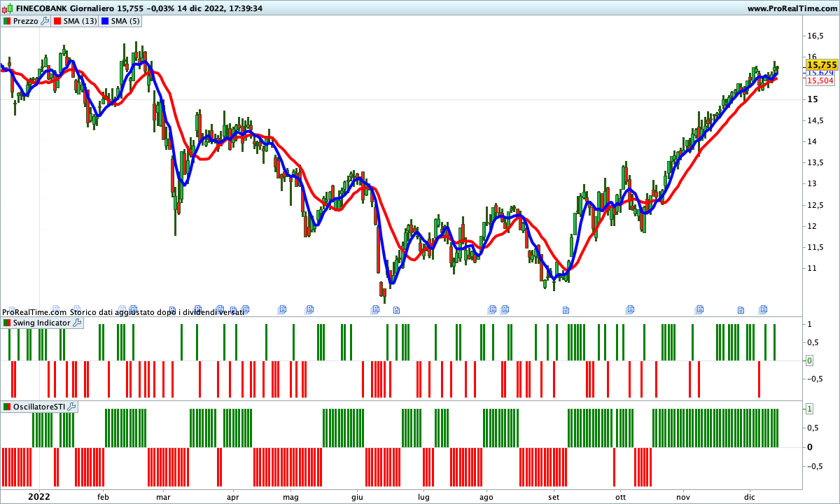Click the set month label on time axis
Screen dimensions: 840x504
[x=554, y=496]
